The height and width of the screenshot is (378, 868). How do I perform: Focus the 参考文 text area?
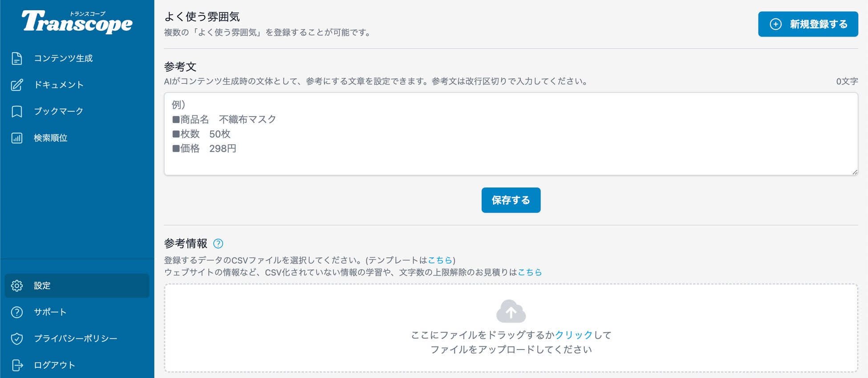coord(511,134)
